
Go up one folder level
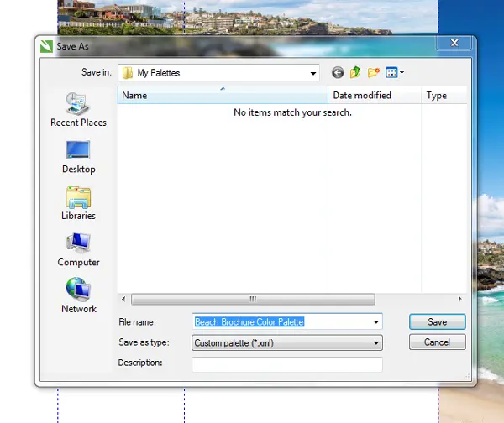pos(355,72)
